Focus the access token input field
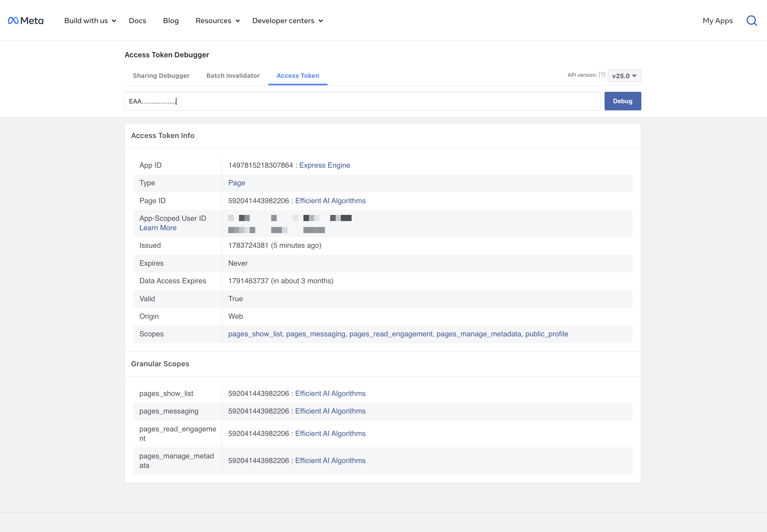Viewport: 767px width, 532px height. click(x=362, y=101)
